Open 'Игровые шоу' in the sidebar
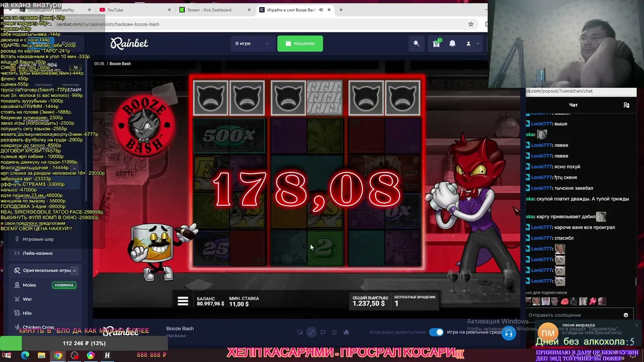The width and height of the screenshot is (644, 362). click(x=38, y=239)
